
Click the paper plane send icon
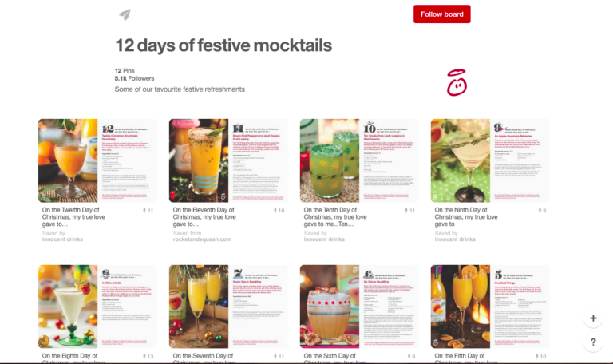[x=125, y=15]
